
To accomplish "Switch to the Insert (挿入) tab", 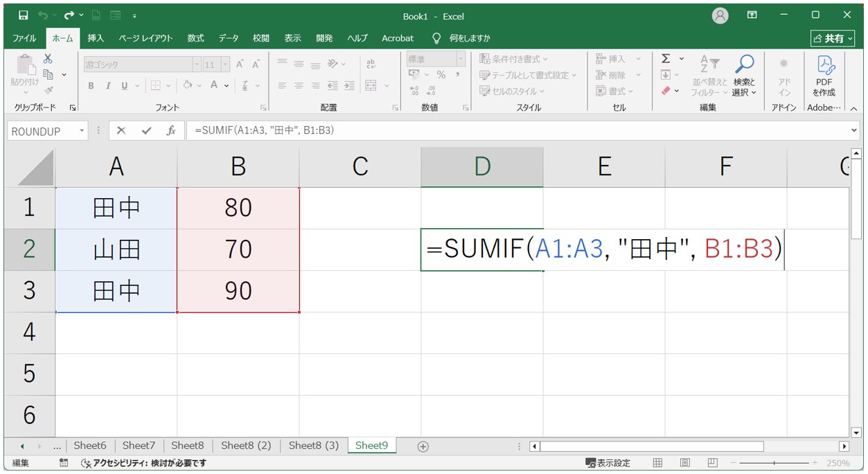I will click(x=96, y=38).
